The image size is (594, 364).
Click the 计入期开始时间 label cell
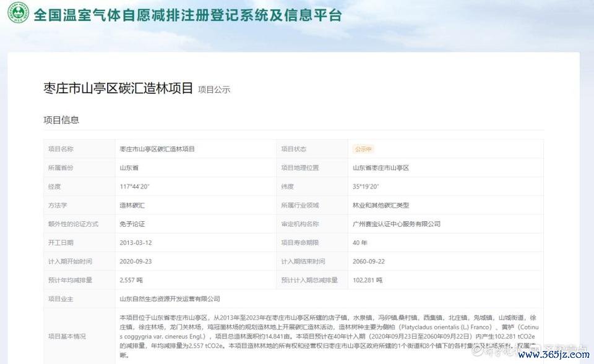pos(79,261)
